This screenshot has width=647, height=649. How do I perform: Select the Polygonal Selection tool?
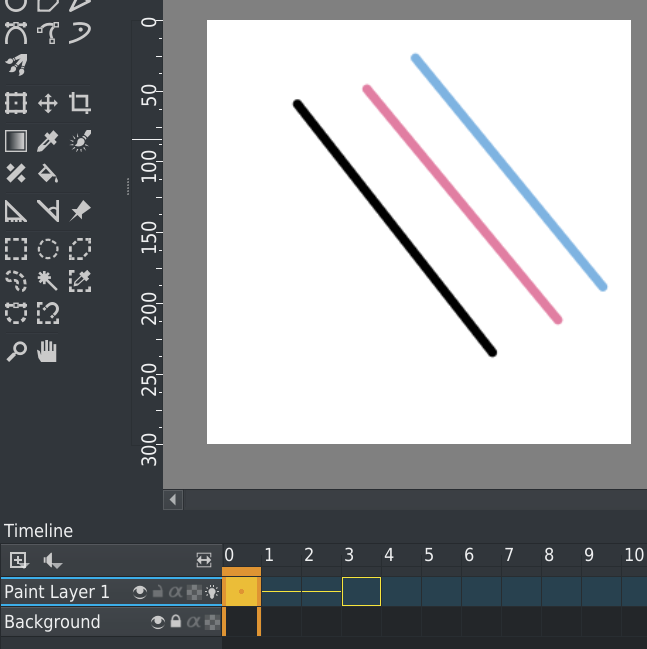coord(79,249)
